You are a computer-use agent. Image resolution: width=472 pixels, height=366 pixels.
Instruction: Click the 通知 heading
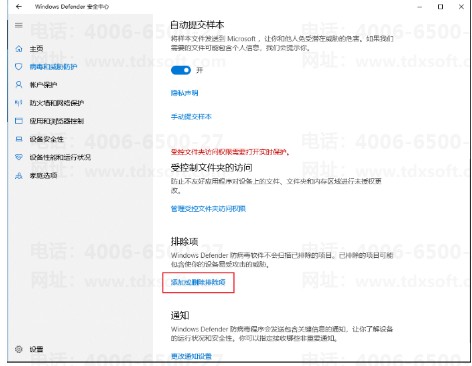click(x=180, y=315)
